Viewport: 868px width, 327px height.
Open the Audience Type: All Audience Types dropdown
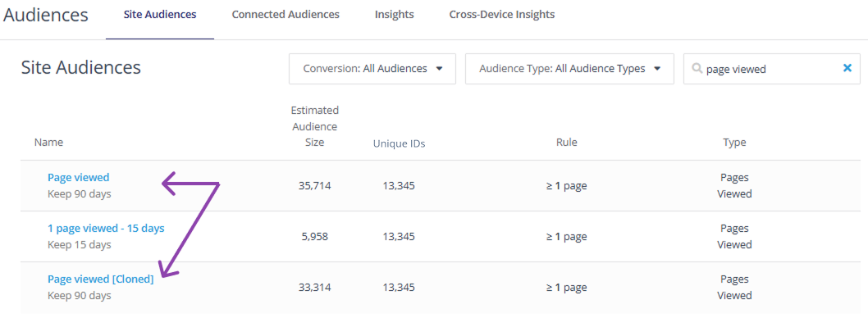point(569,69)
